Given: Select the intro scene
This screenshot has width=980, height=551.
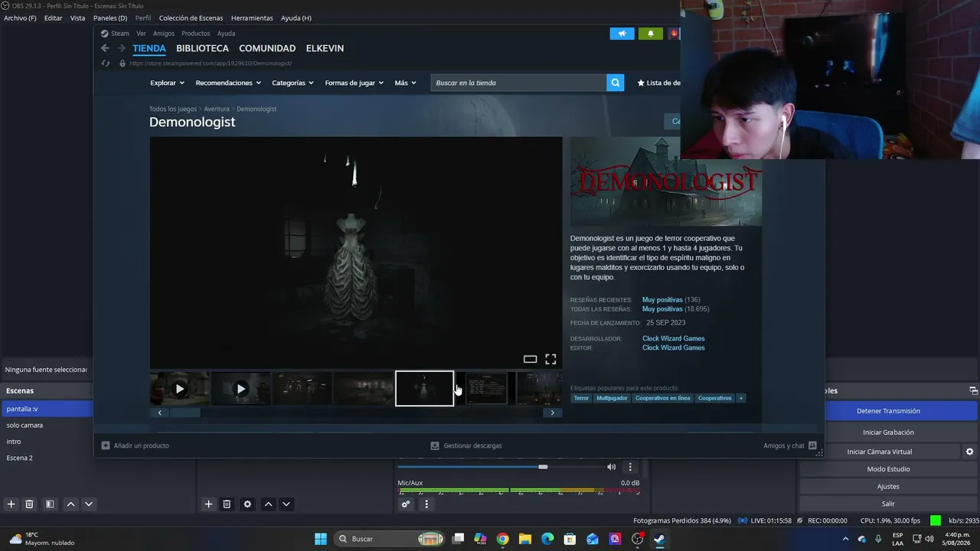Looking at the screenshot, I should (47, 442).
